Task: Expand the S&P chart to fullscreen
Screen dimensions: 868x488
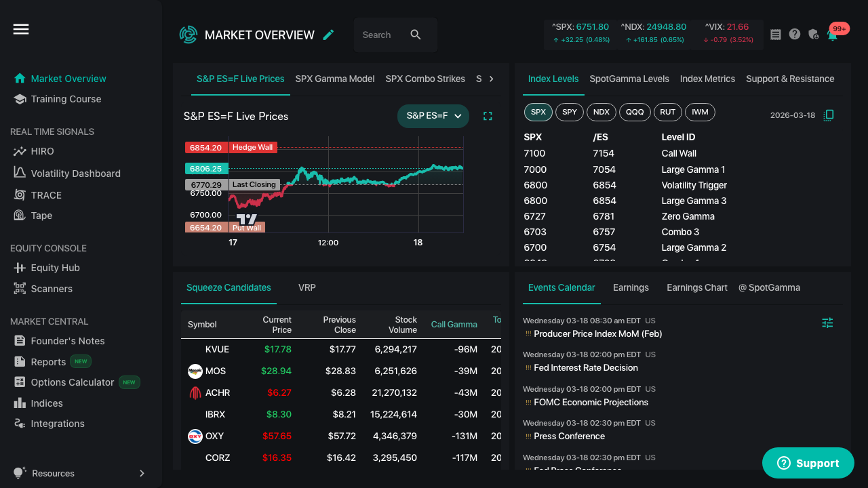Action: point(488,117)
